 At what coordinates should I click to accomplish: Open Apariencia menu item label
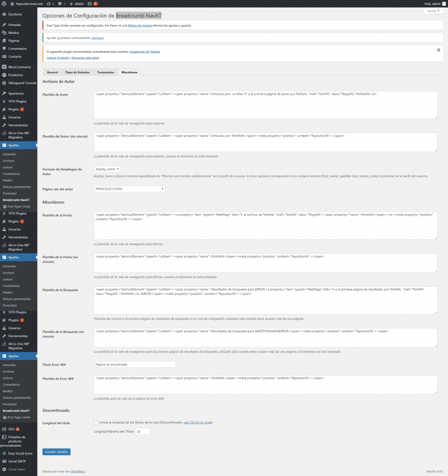click(16, 93)
